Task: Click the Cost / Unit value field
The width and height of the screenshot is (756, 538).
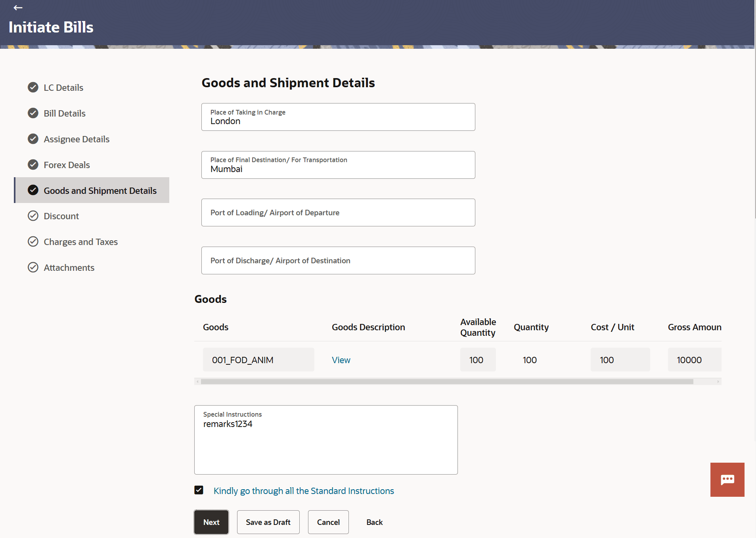Action: (x=620, y=360)
